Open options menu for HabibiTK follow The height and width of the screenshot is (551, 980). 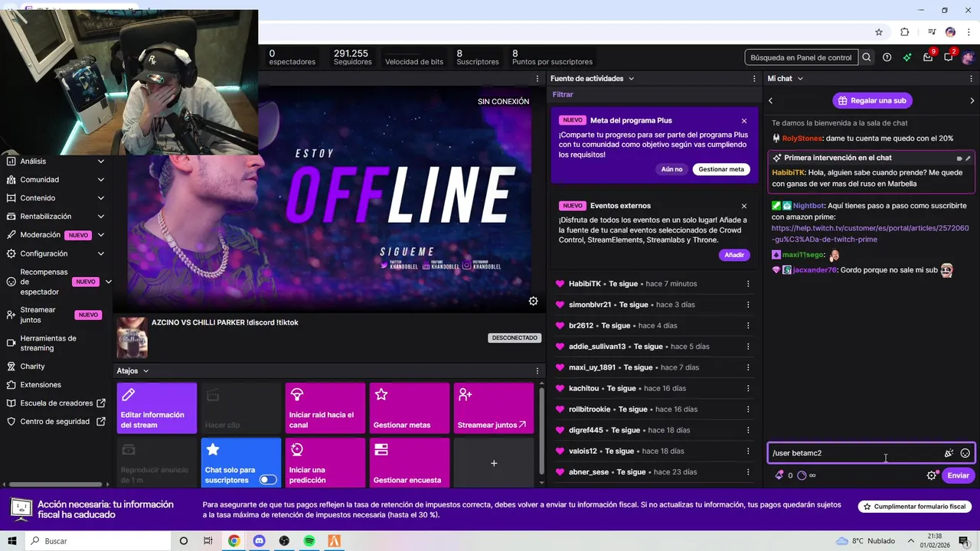tap(748, 284)
